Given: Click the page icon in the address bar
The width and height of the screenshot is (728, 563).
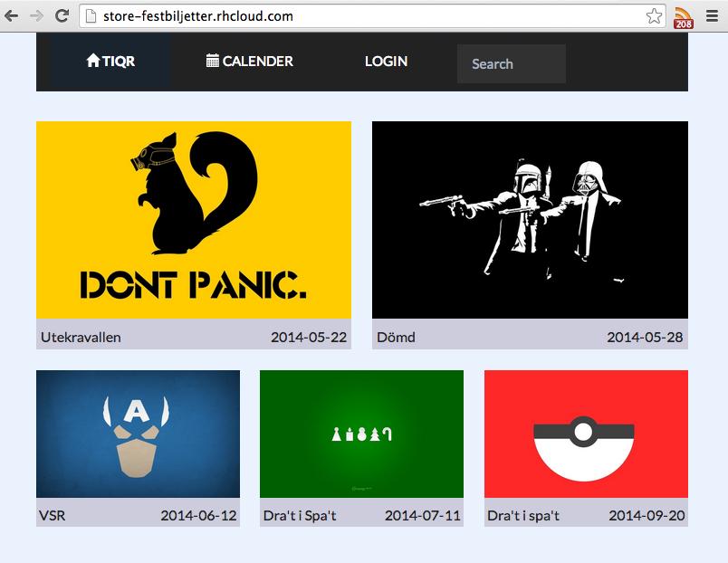Looking at the screenshot, I should (x=91, y=16).
